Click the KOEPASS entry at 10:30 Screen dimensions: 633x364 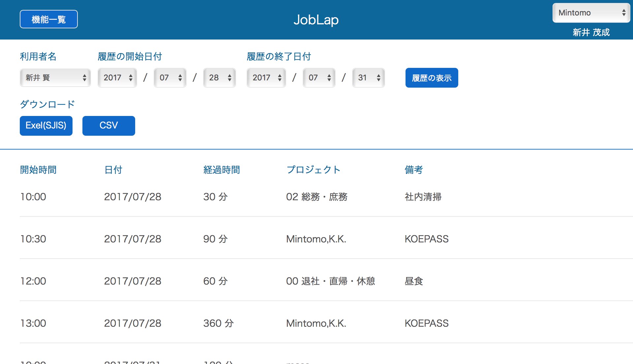pyautogui.click(x=426, y=239)
